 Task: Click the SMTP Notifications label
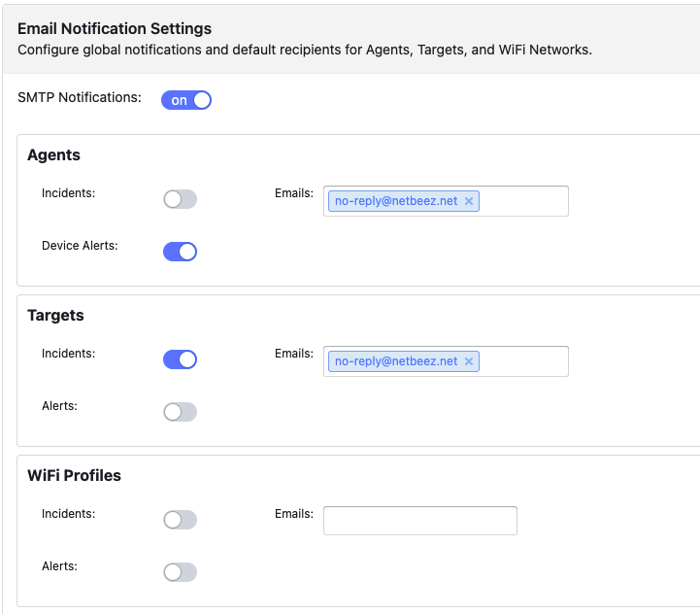(x=80, y=97)
